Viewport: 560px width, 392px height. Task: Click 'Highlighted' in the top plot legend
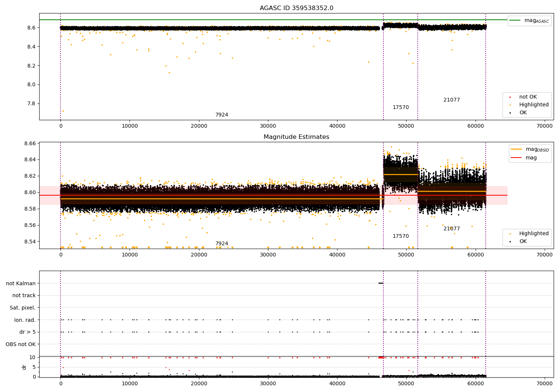(x=534, y=105)
